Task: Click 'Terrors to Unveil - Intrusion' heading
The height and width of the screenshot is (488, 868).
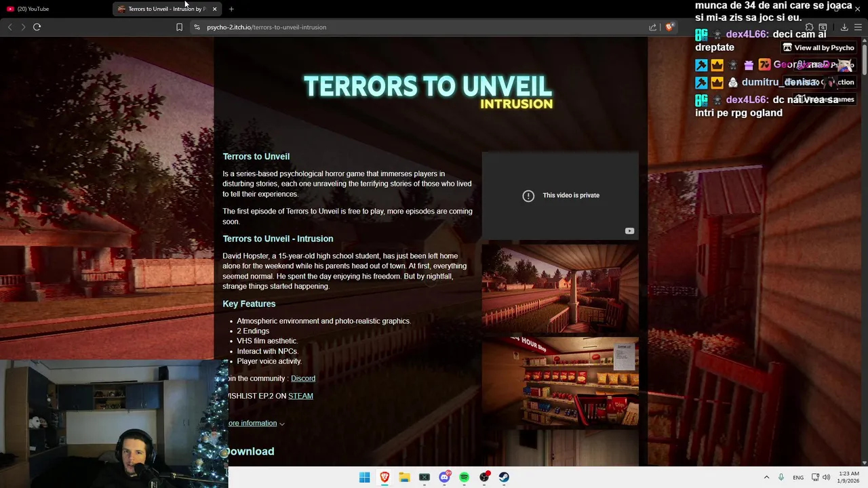Action: click(x=278, y=239)
